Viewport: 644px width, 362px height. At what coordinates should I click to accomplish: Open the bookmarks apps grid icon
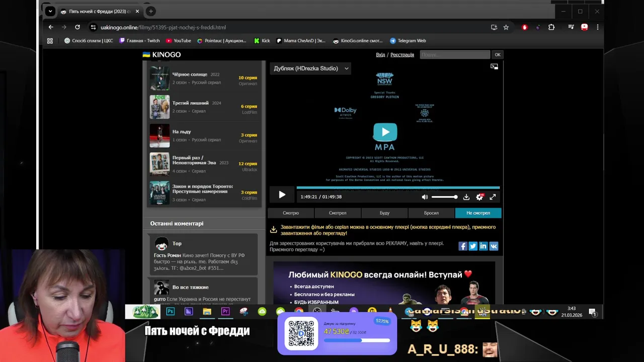point(50,41)
